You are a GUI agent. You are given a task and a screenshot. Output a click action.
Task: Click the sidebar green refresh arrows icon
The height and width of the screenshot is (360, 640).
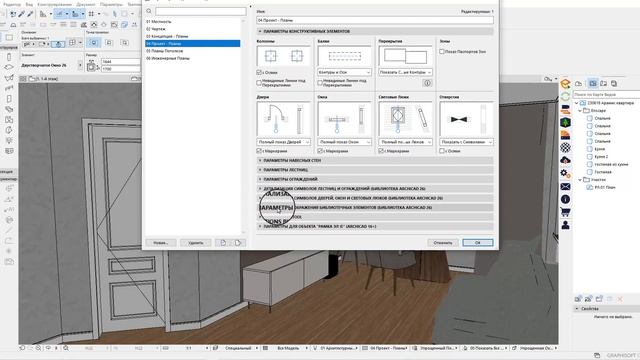(565, 96)
